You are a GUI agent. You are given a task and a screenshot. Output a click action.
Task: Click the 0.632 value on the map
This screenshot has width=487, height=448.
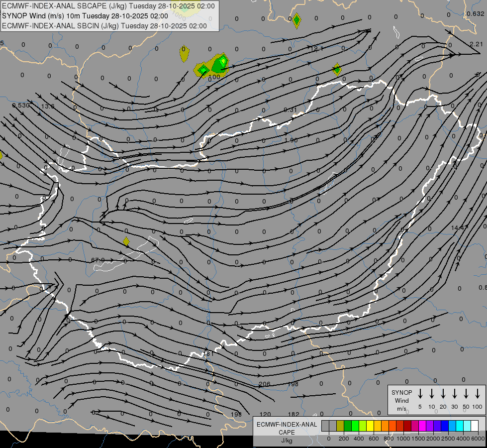476,13
